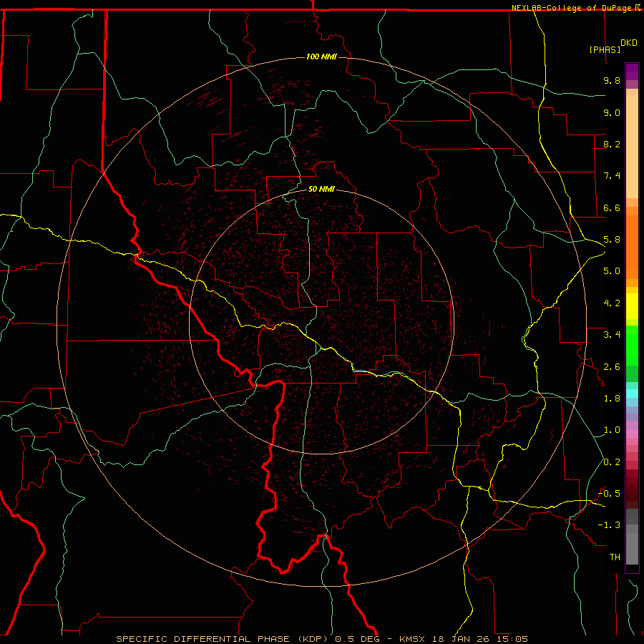Image resolution: width=644 pixels, height=644 pixels.
Task: Click the 1.8 scale value
Action: [612, 399]
